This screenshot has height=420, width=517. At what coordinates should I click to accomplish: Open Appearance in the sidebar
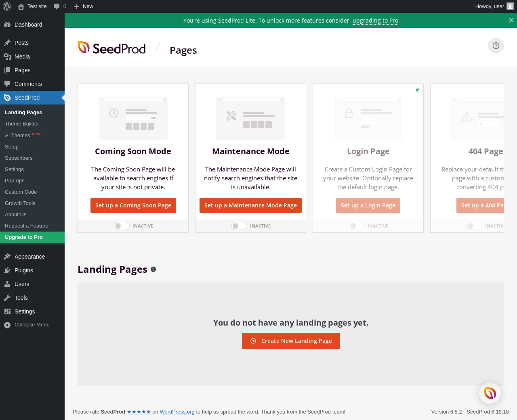point(32,257)
